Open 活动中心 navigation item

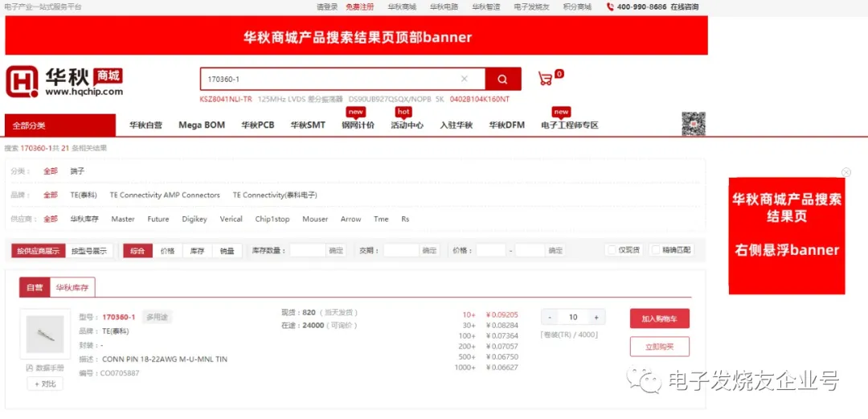click(x=407, y=125)
